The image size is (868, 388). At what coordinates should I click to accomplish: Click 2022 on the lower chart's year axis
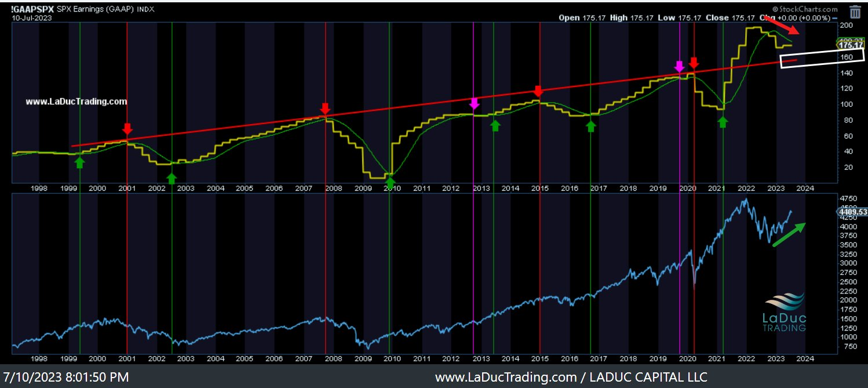pos(746,358)
